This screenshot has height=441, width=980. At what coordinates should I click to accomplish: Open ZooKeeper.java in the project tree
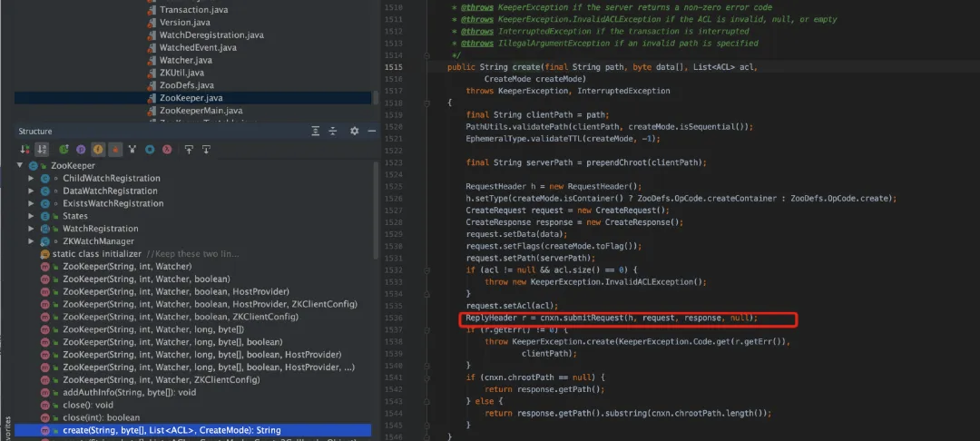coord(191,98)
